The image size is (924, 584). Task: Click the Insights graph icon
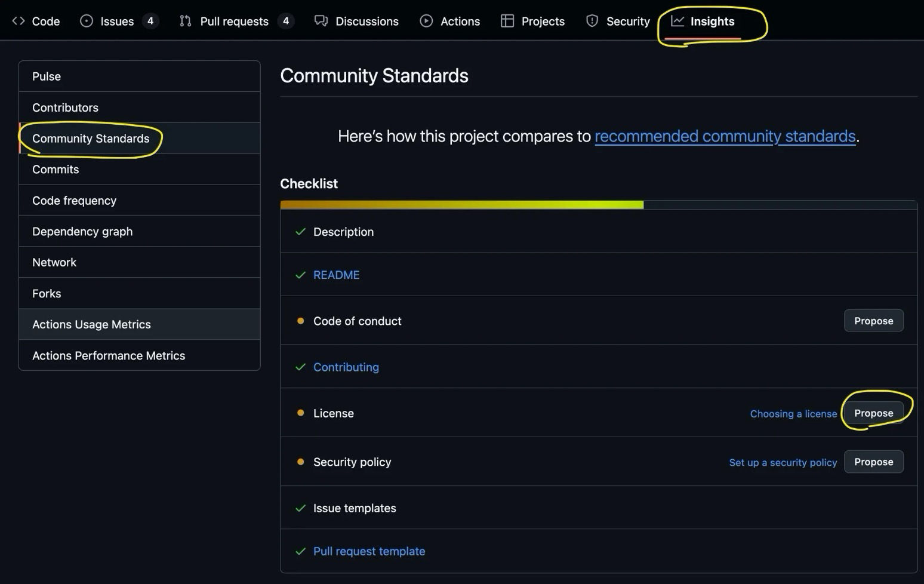pyautogui.click(x=677, y=21)
